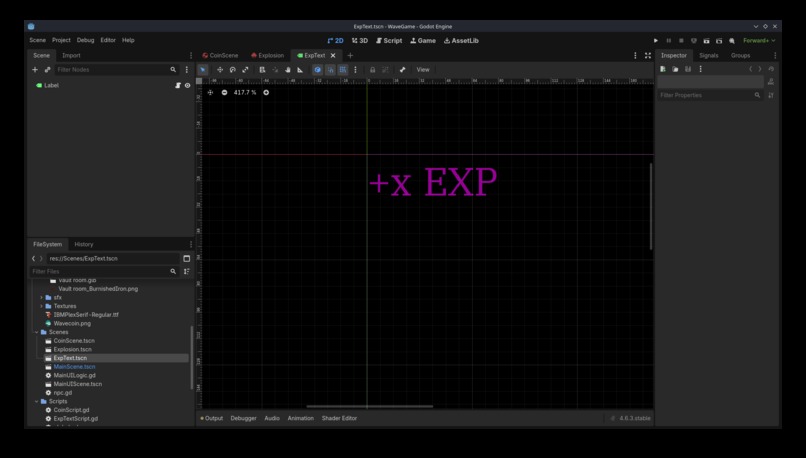
Task: Click the Filter Properties search field
Action: (710, 95)
